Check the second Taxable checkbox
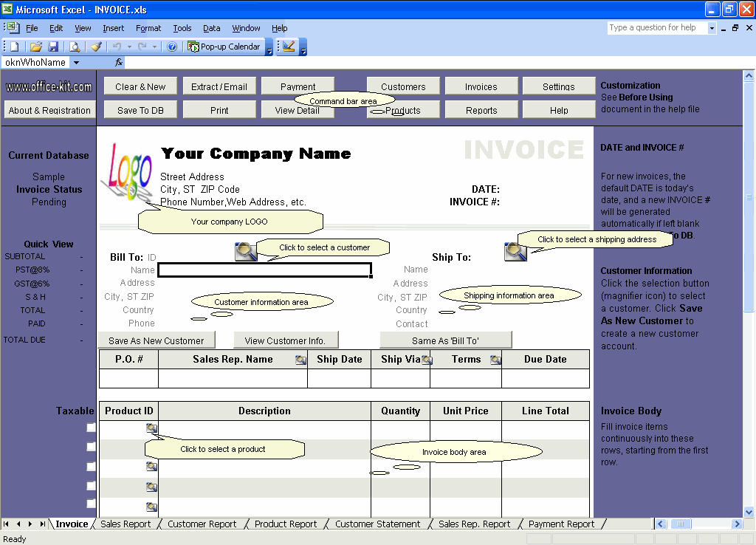 (90, 446)
